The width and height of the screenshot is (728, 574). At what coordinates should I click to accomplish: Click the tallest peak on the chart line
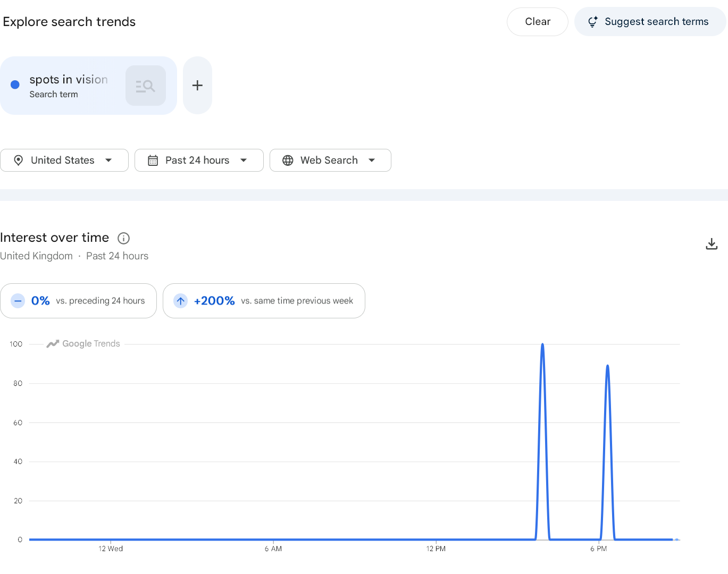(542, 344)
